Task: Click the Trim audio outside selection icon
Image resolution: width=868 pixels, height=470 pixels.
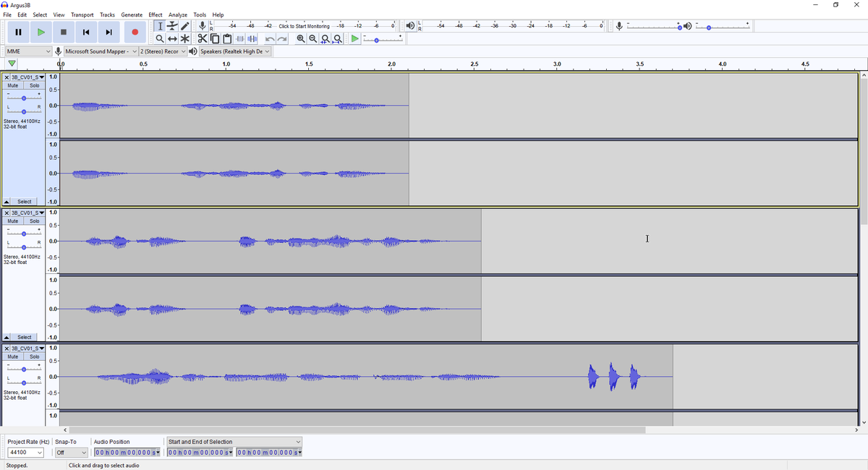Action: click(240, 38)
